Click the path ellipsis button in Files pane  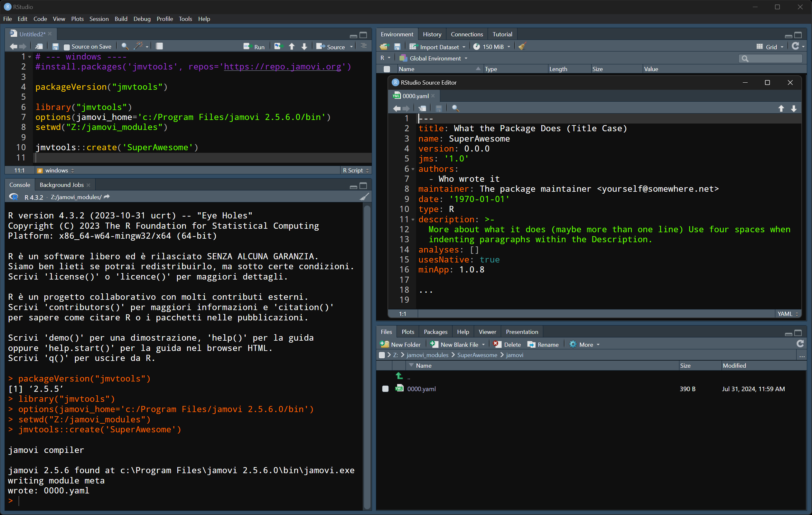(802, 355)
